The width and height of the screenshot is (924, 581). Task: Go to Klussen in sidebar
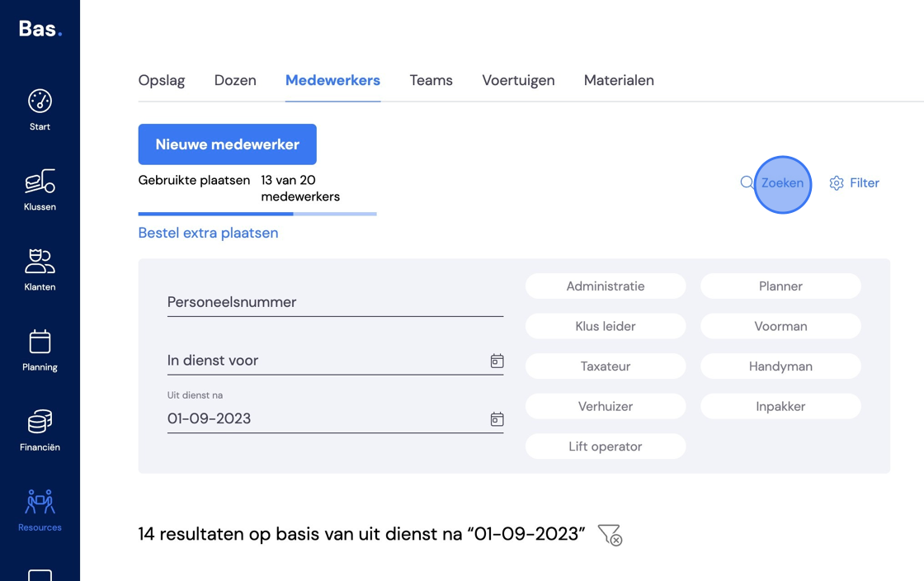(x=40, y=181)
